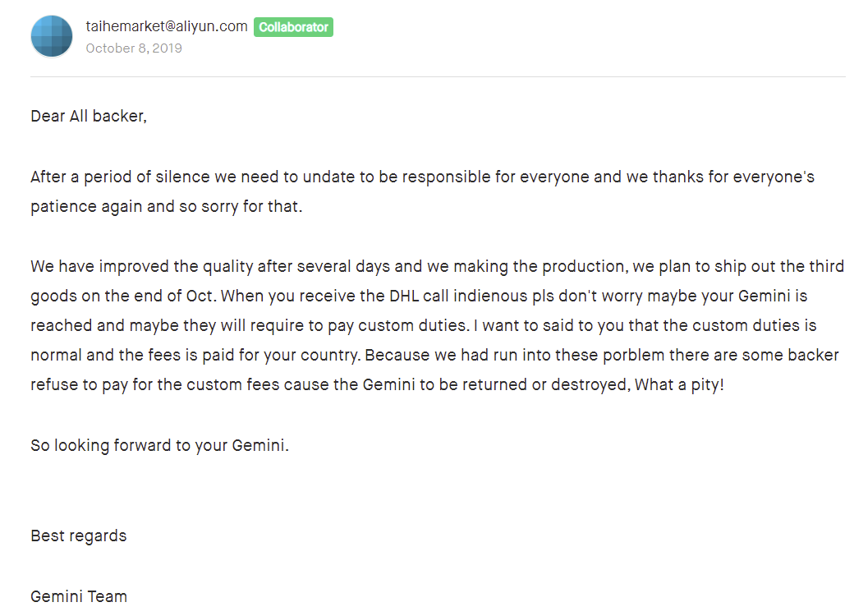Open taihemarket@aliyun.com author profile
The width and height of the screenshot is (854, 616).
[167, 26]
